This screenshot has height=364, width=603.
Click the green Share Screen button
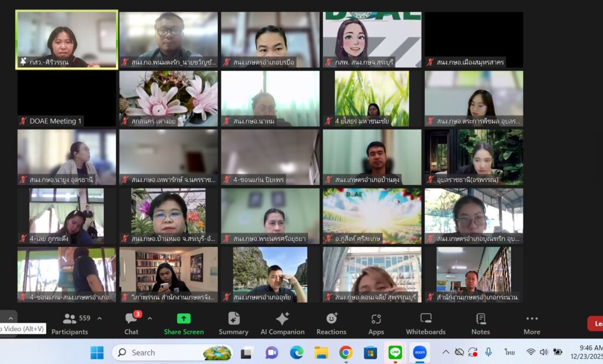184,323
